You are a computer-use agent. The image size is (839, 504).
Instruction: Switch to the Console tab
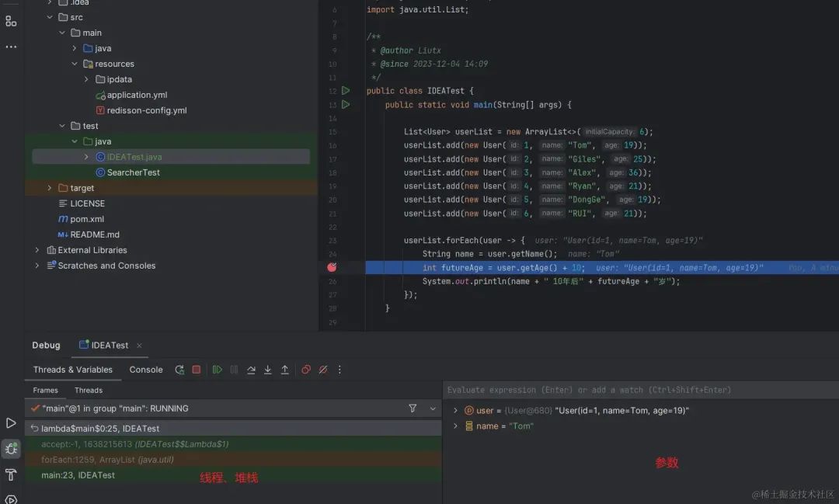click(145, 369)
